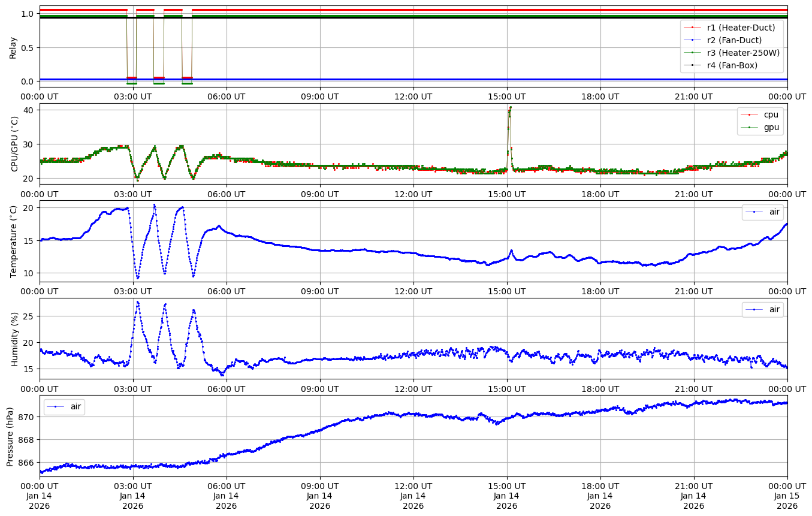Click the first humidity peak after 03:00 UT
The width and height of the screenshot is (812, 516).
(138, 302)
